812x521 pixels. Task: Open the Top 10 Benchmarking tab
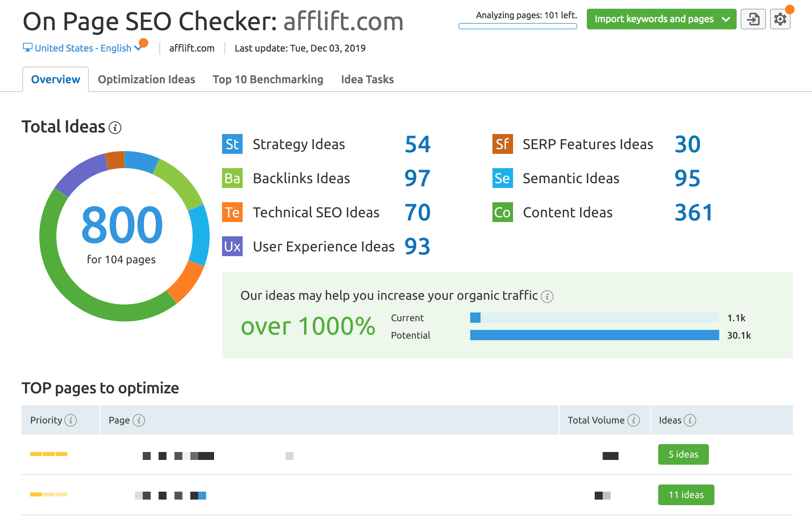268,79
